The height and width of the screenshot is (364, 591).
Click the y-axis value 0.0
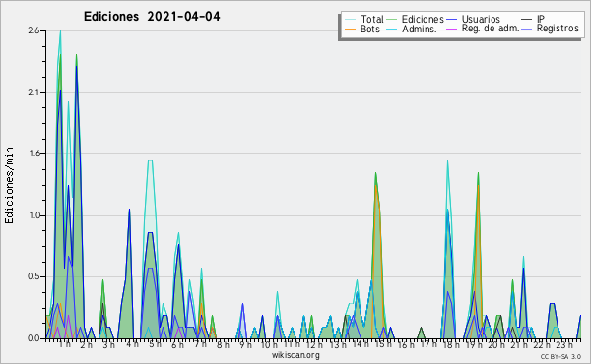(33, 338)
